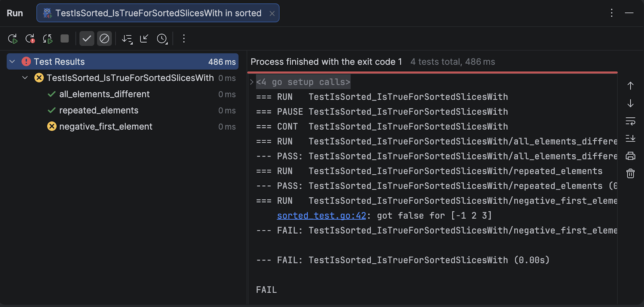
Task: Click the Rerun tests icon
Action: tap(12, 39)
